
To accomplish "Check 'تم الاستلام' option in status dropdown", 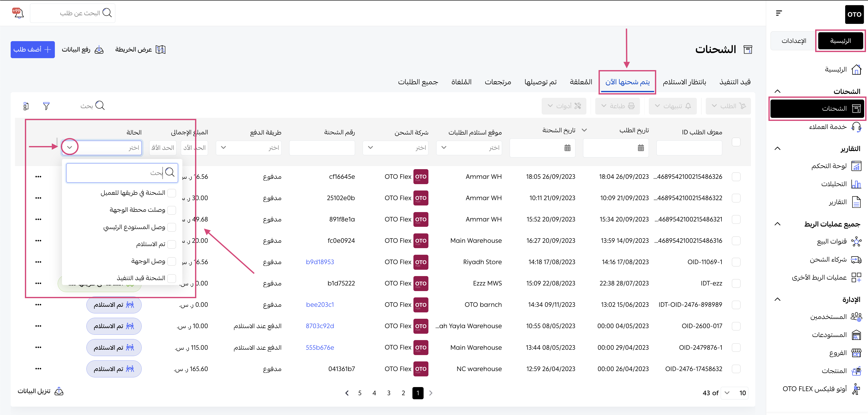I will click(x=172, y=244).
